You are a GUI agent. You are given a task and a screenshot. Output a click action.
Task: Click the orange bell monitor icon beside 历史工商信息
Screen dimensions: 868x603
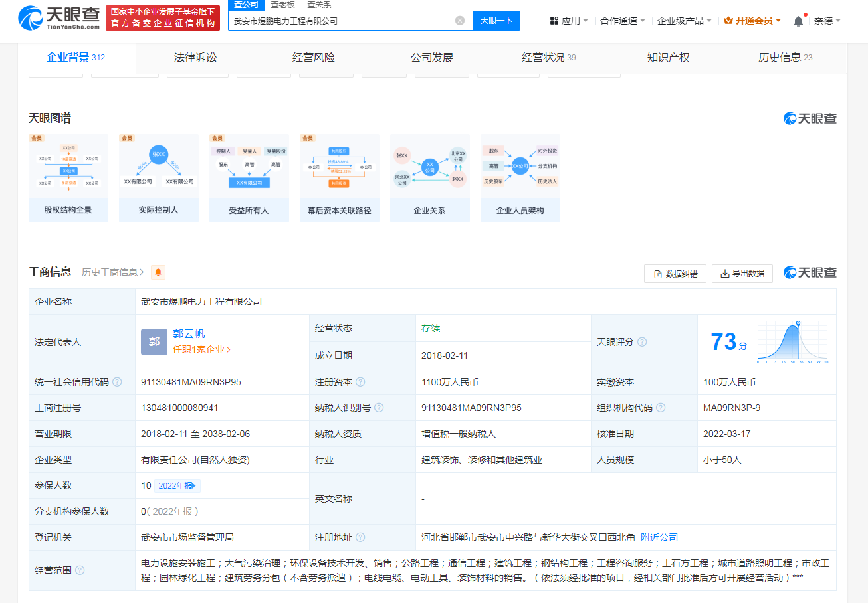pyautogui.click(x=158, y=272)
